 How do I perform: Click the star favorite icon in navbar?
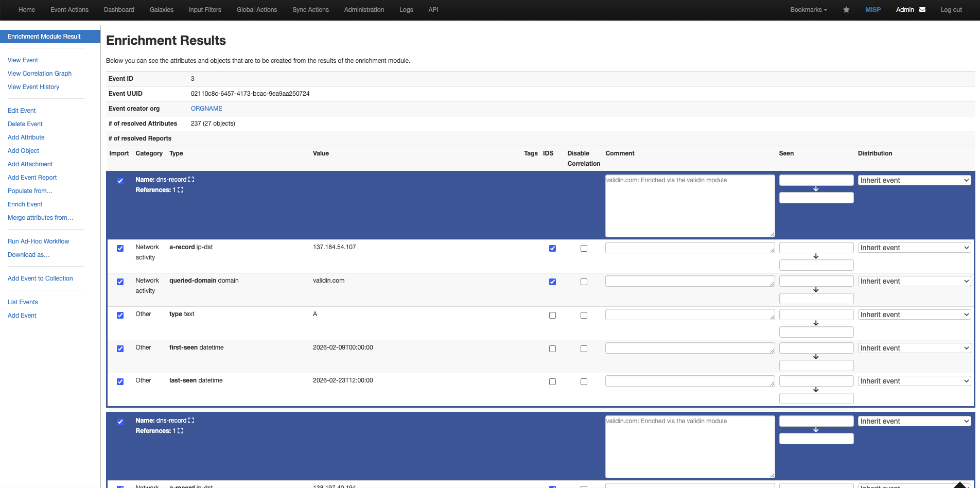(846, 9)
